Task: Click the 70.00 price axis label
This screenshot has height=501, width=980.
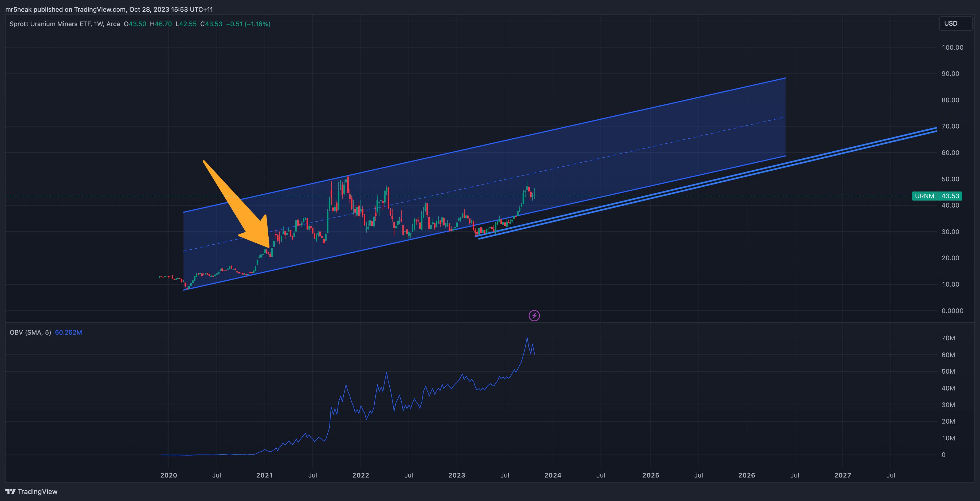Action: (950, 126)
